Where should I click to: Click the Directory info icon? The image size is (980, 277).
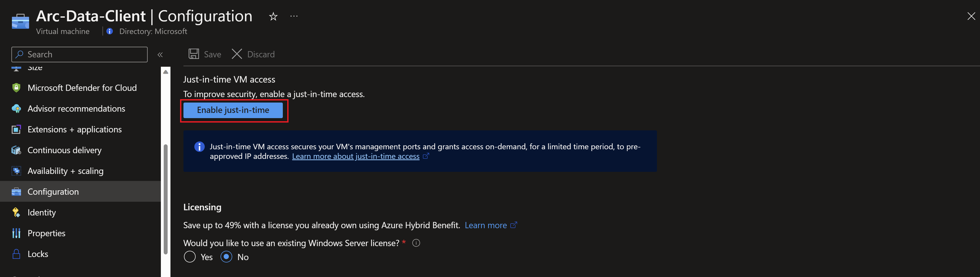click(x=109, y=31)
